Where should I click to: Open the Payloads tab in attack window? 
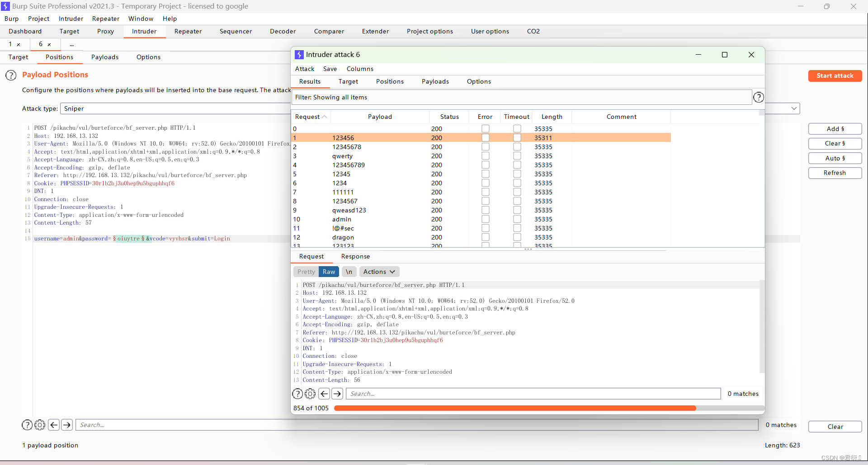(x=435, y=81)
